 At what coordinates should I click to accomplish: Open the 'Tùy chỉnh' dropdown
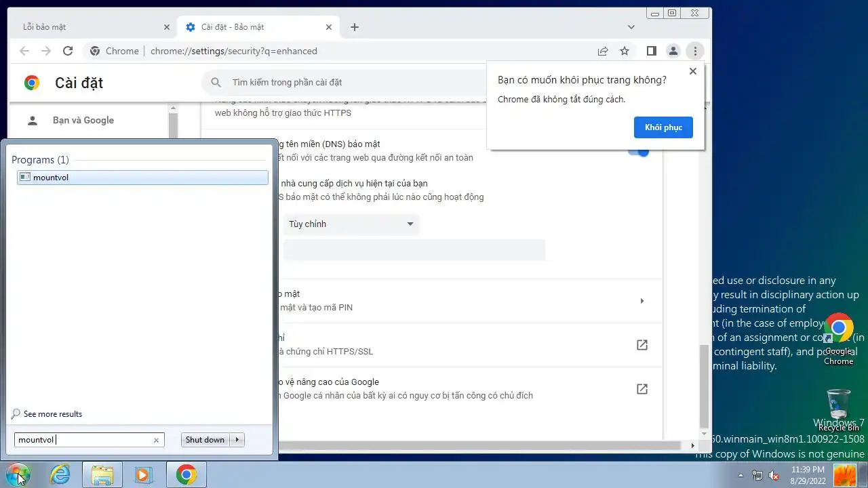tap(351, 224)
